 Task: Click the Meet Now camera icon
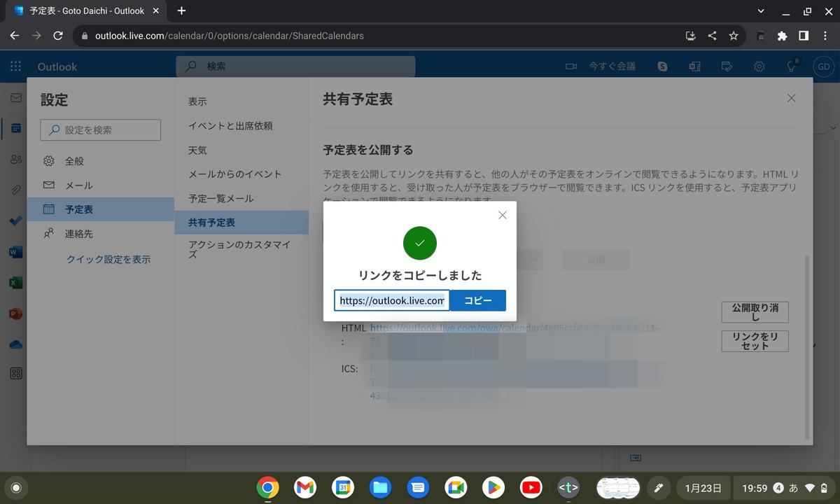(571, 66)
